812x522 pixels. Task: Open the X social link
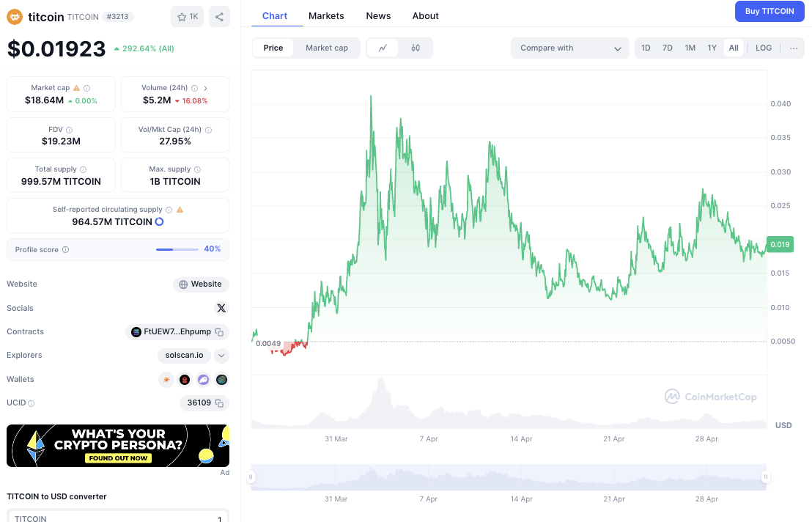[x=221, y=308]
